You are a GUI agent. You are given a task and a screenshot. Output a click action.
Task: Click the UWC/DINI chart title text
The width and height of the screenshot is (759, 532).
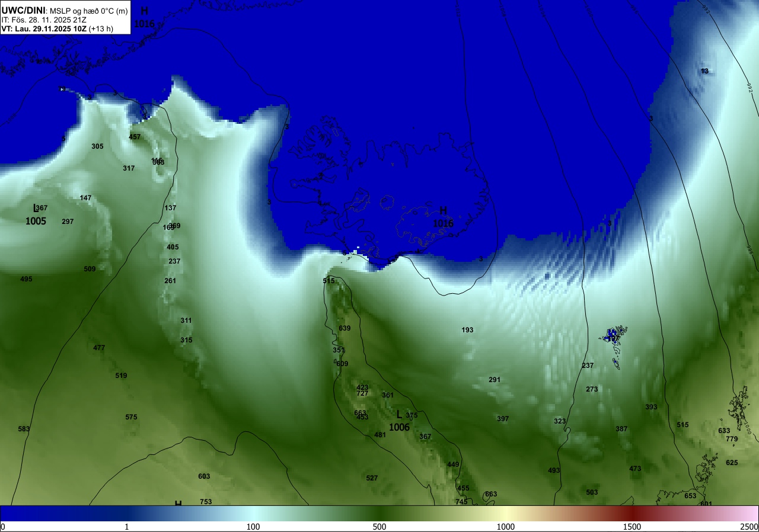click(65, 11)
